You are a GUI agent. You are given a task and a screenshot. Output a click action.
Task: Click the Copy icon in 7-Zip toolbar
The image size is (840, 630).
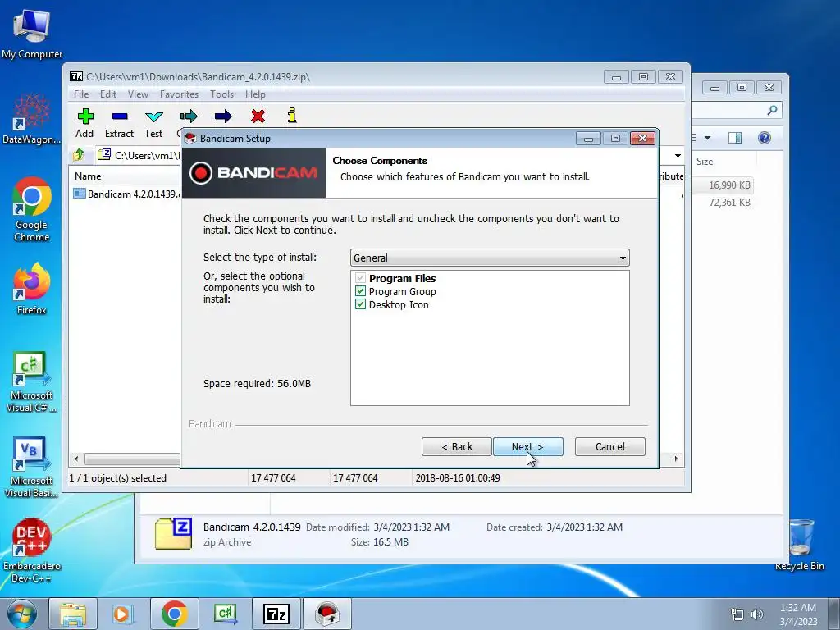point(189,116)
